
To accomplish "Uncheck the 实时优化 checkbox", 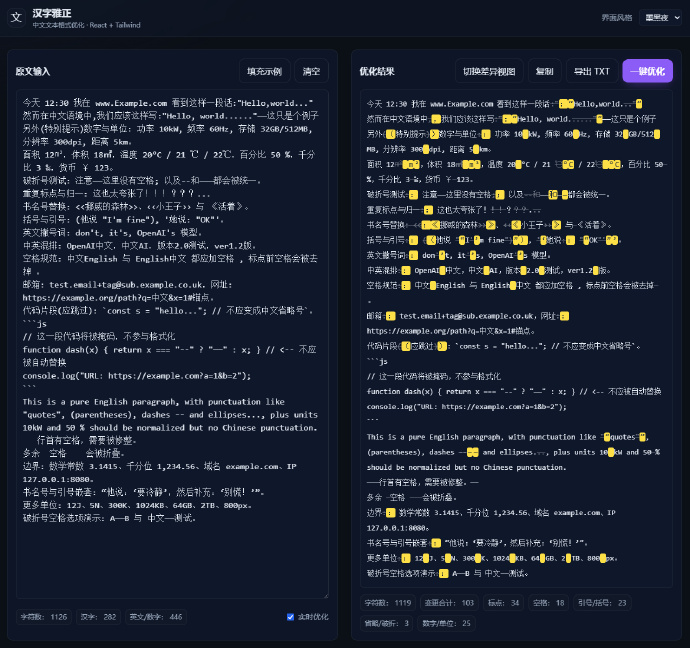I will [x=291, y=617].
